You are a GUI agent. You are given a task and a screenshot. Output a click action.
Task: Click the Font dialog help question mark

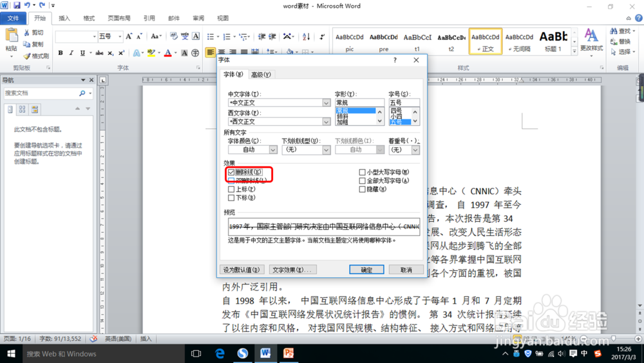[x=395, y=60]
